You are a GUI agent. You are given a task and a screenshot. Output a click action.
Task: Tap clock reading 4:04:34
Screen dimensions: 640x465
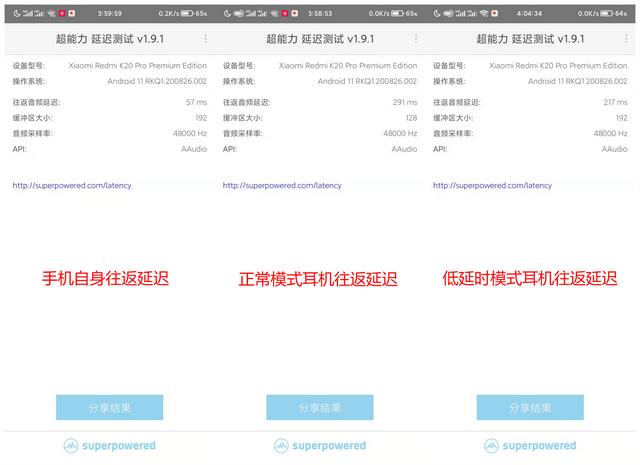[x=529, y=13]
